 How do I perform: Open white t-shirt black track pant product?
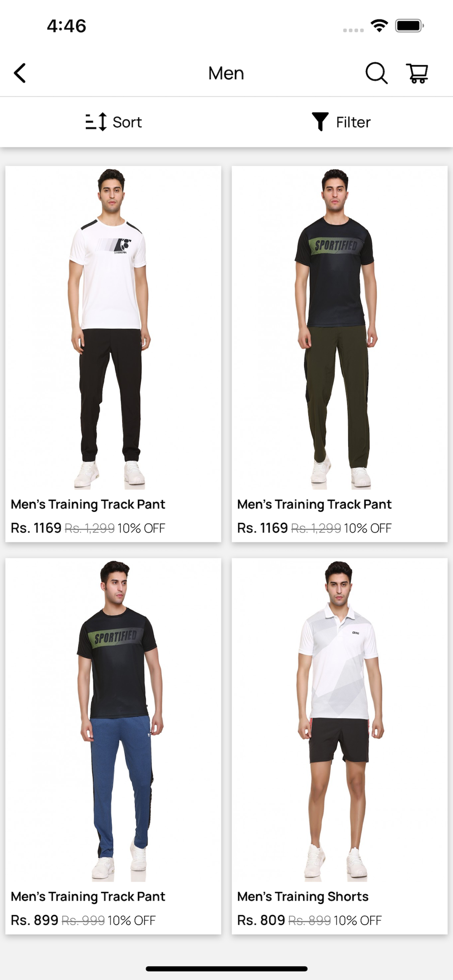pyautogui.click(x=113, y=328)
